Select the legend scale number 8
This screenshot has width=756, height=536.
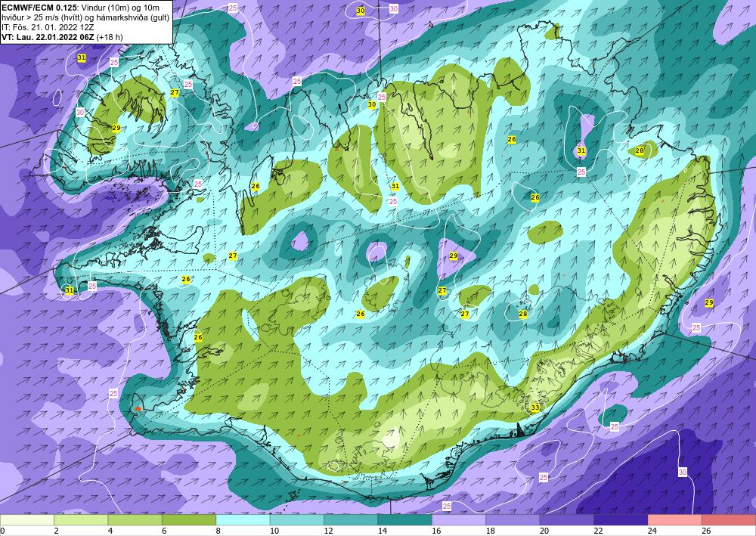tap(218, 531)
